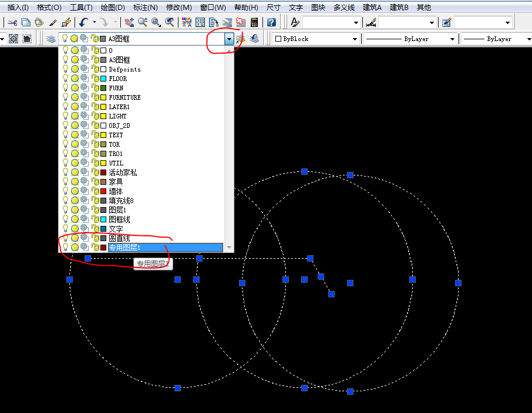Click Make Object's Layer Current icon
Screen dimensions: 532x413
tap(241, 39)
